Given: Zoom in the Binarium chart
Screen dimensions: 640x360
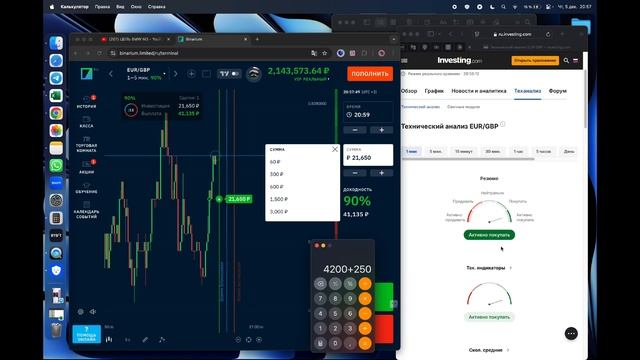Looking at the screenshot, I should click(259, 340).
